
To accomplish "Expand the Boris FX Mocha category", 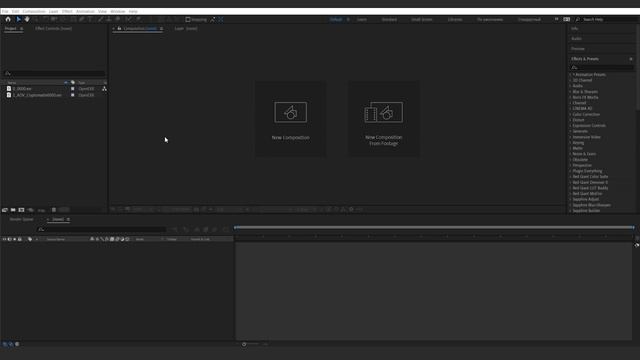I will click(x=570, y=98).
